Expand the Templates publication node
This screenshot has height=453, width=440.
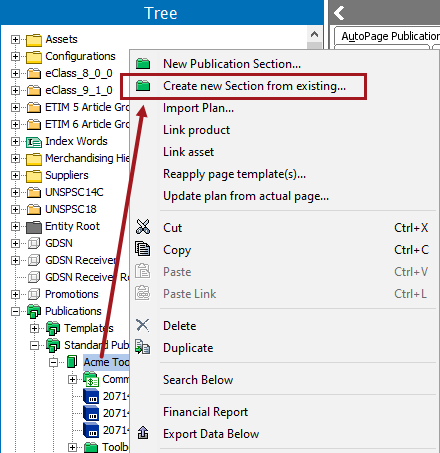point(34,328)
